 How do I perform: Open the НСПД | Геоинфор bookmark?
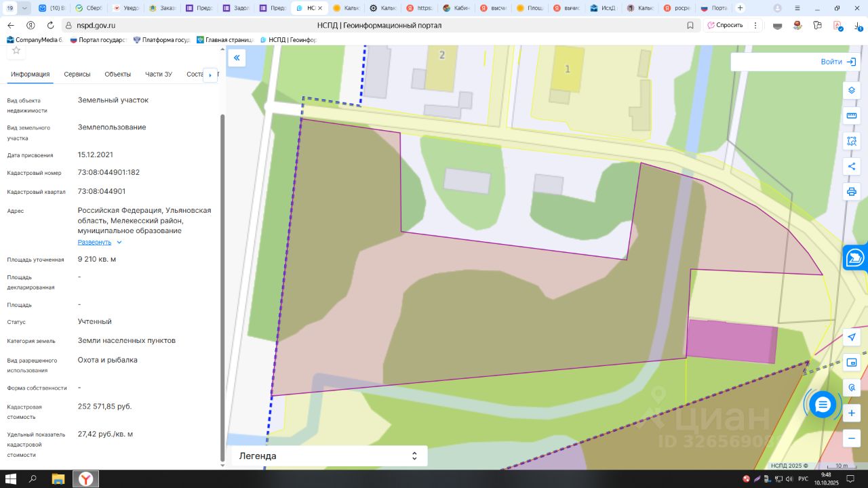(x=288, y=40)
